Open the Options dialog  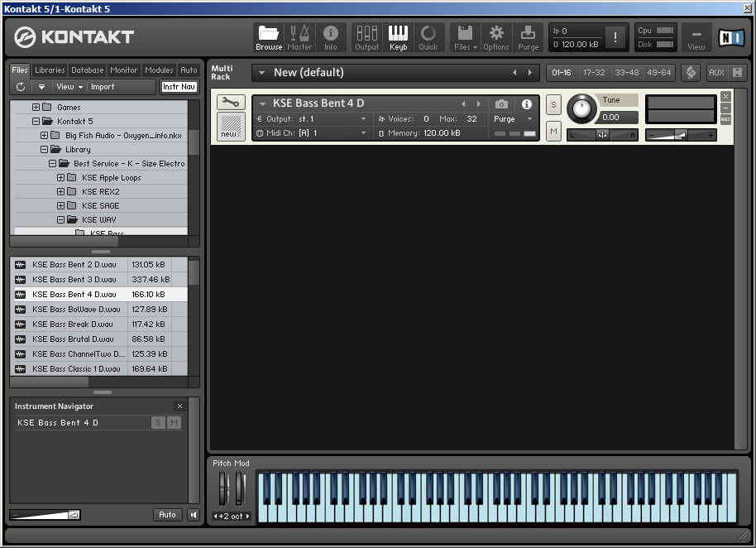click(x=496, y=37)
